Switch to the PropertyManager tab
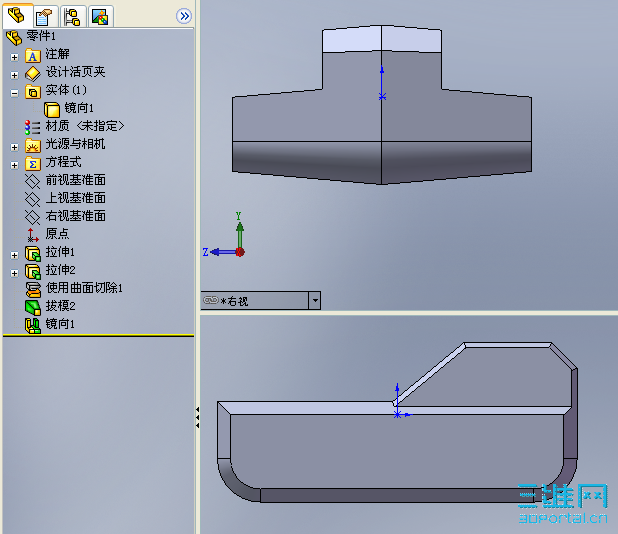618x534 pixels. [x=45, y=17]
